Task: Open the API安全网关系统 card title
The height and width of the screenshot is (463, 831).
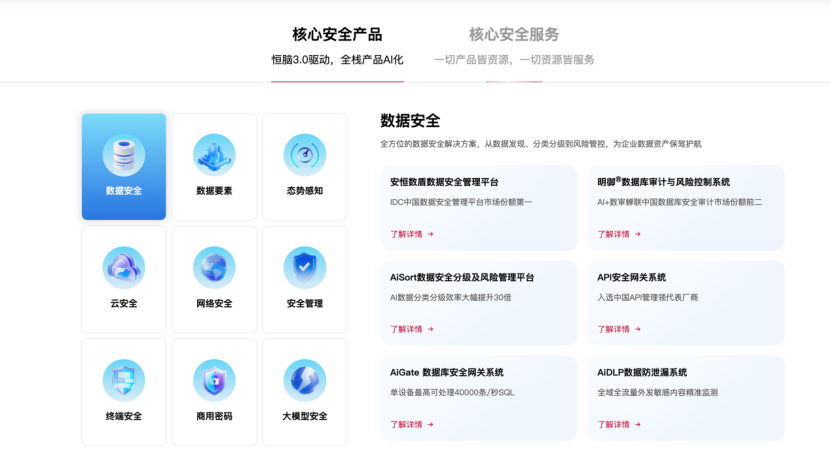Action: [631, 277]
